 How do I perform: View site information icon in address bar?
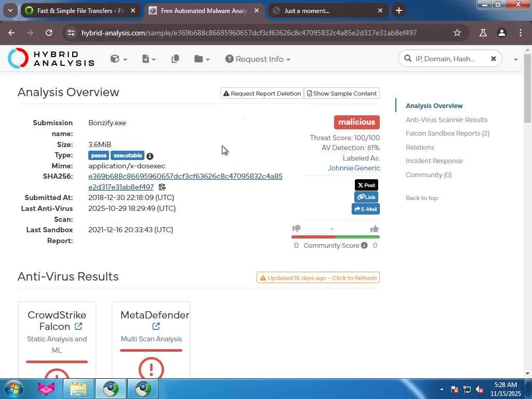pyautogui.click(x=71, y=33)
